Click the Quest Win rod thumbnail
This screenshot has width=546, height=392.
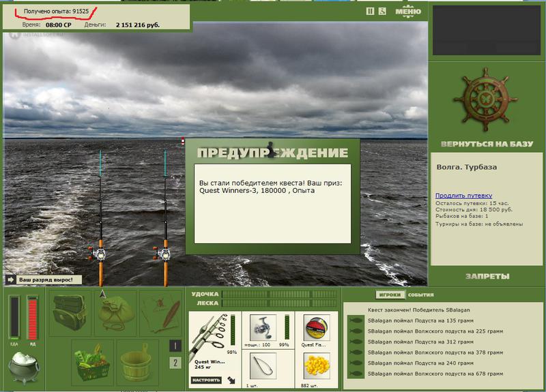(x=209, y=337)
